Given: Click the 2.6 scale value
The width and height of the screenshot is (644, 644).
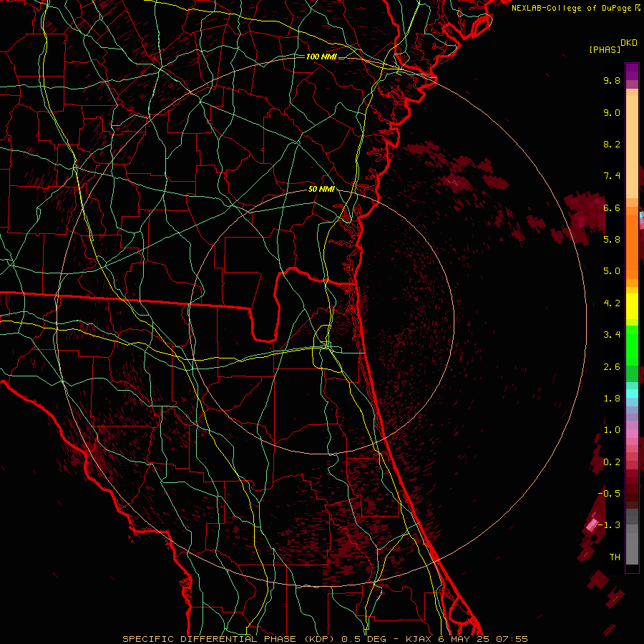Looking at the screenshot, I should click(612, 367).
